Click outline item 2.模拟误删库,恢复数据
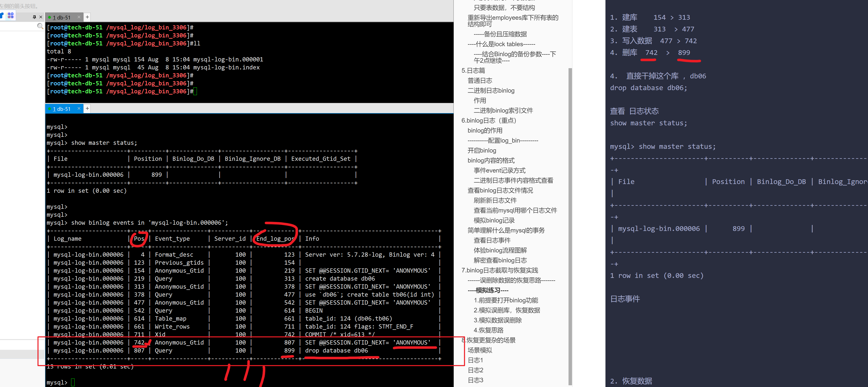Image resolution: width=868 pixels, height=387 pixels. coord(506,310)
